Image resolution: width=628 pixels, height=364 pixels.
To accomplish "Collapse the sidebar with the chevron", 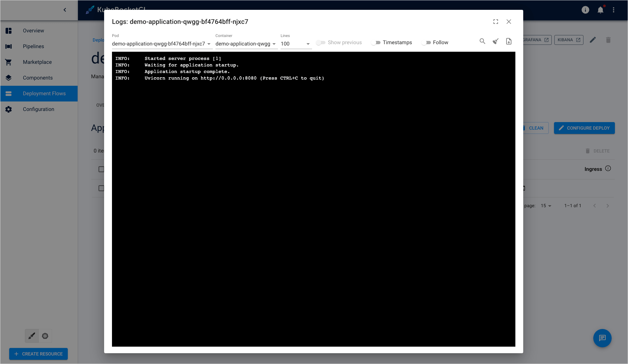I will click(x=65, y=10).
